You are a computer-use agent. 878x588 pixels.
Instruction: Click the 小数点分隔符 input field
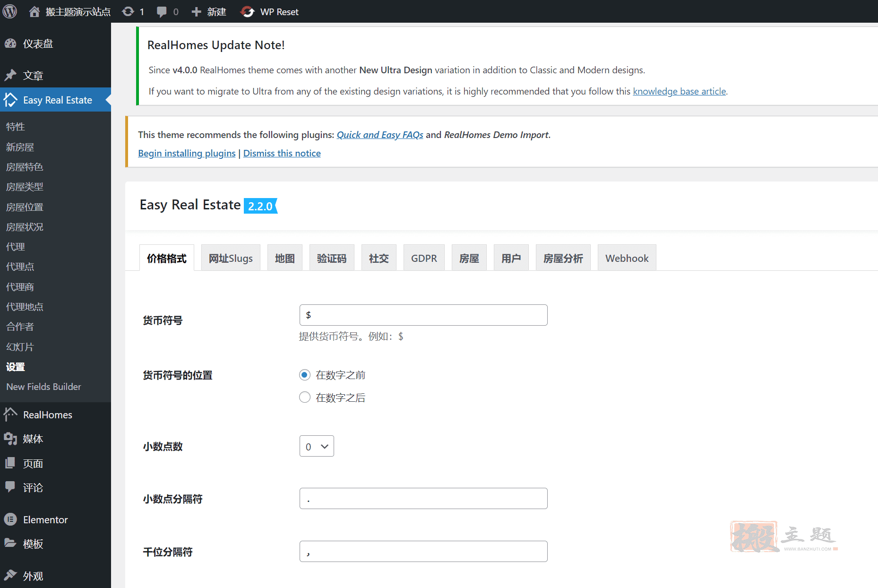(x=423, y=498)
